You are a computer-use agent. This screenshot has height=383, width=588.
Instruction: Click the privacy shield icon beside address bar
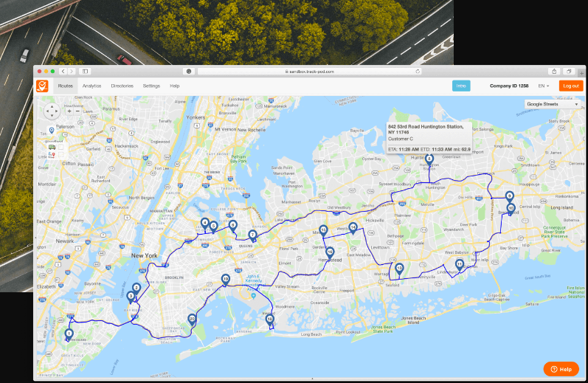pos(189,72)
